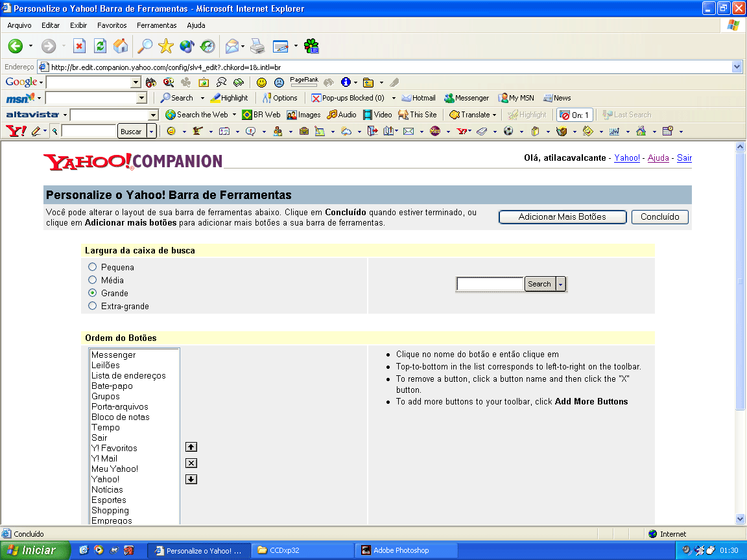Click the soccer ball sports icon

[x=508, y=131]
